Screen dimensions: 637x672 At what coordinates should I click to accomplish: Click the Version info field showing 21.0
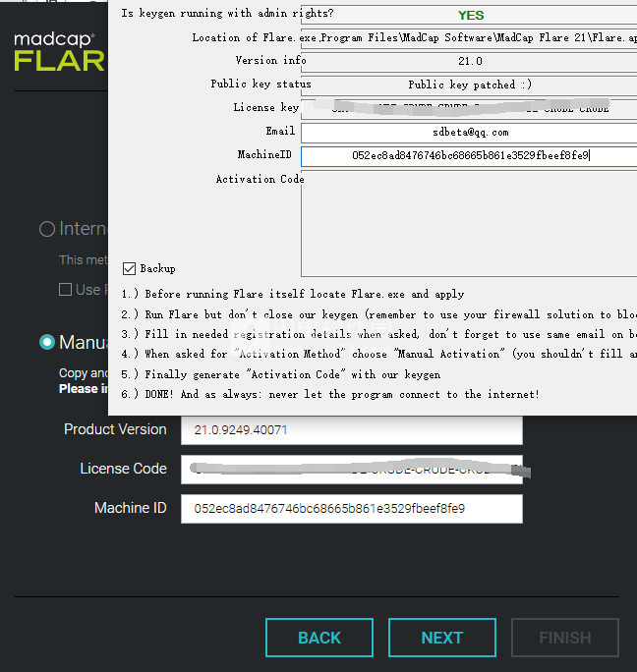coord(469,62)
